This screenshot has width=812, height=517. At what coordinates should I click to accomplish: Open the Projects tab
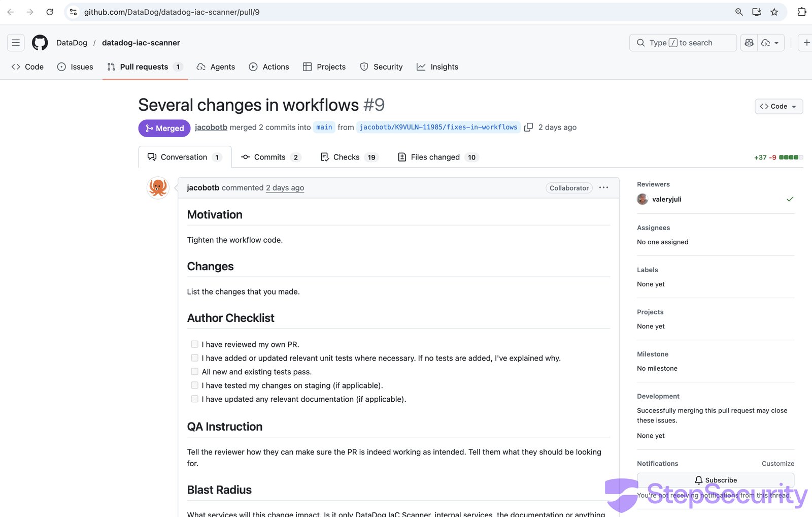coord(324,67)
